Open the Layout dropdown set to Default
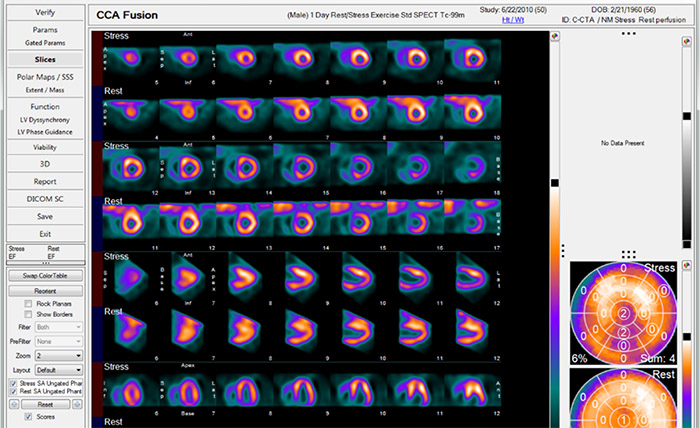700x428 pixels. point(59,370)
